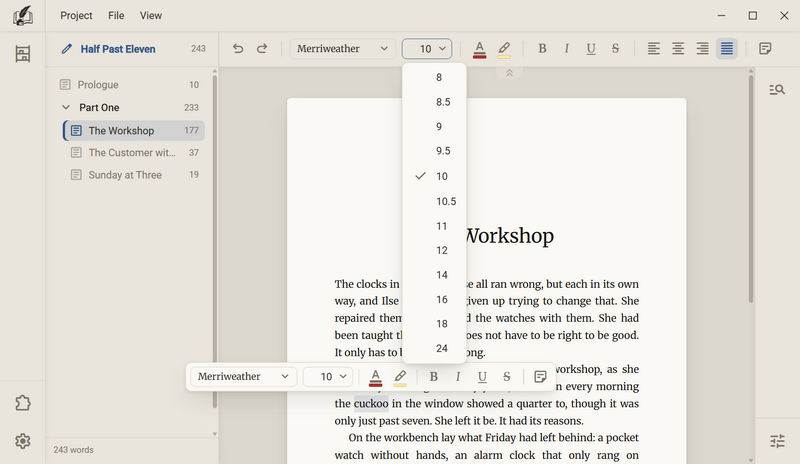Toggle bold in floating toolbar
Screen dimensions: 800x464
434,377
